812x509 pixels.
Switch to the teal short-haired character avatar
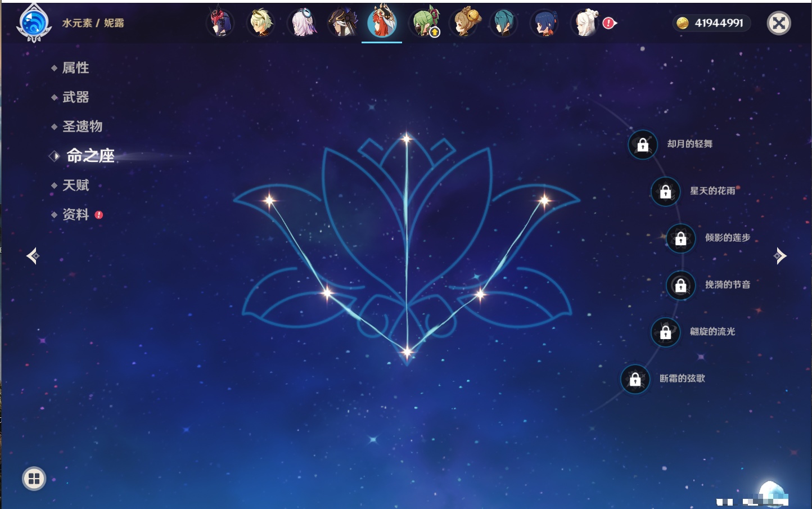(x=503, y=22)
